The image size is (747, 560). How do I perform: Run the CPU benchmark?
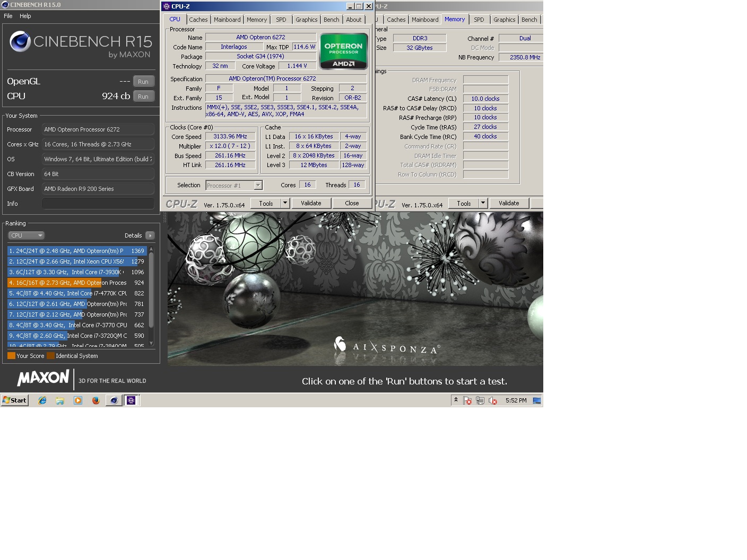tap(143, 97)
